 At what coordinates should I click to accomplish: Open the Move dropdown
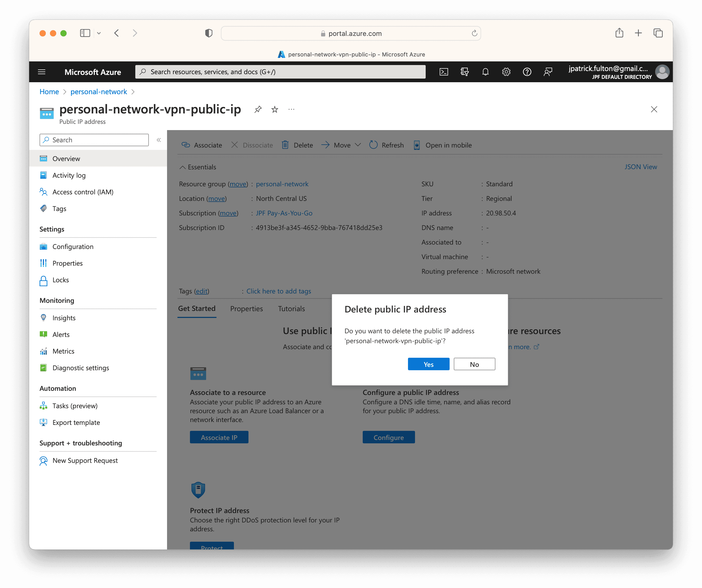tap(341, 145)
